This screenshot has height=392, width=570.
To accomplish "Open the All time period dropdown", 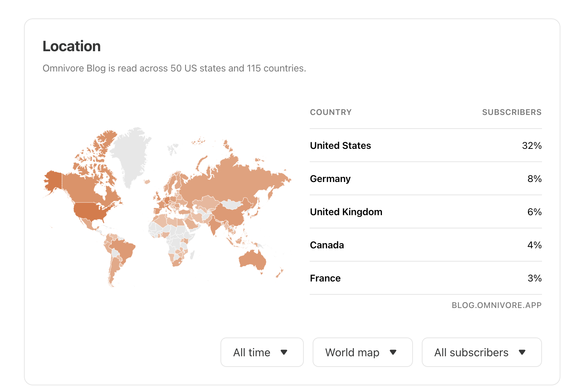I will (262, 352).
